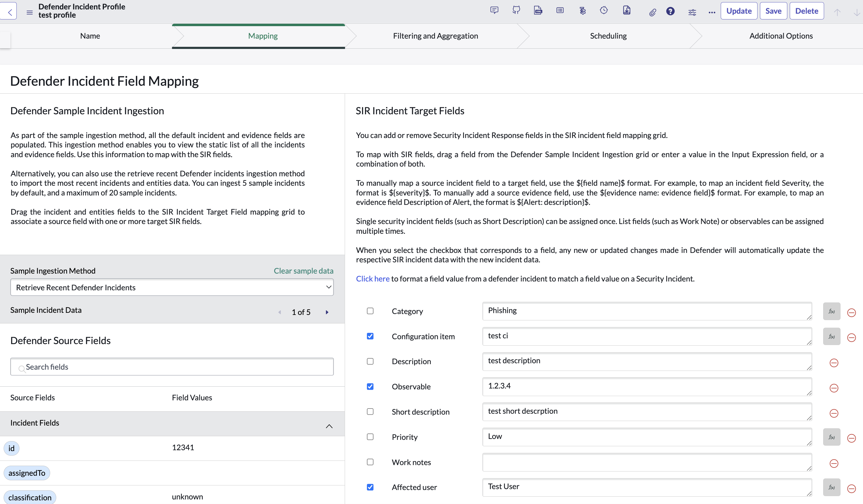The image size is (863, 504).
Task: Remove the Affected user mapping row
Action: pos(851,488)
